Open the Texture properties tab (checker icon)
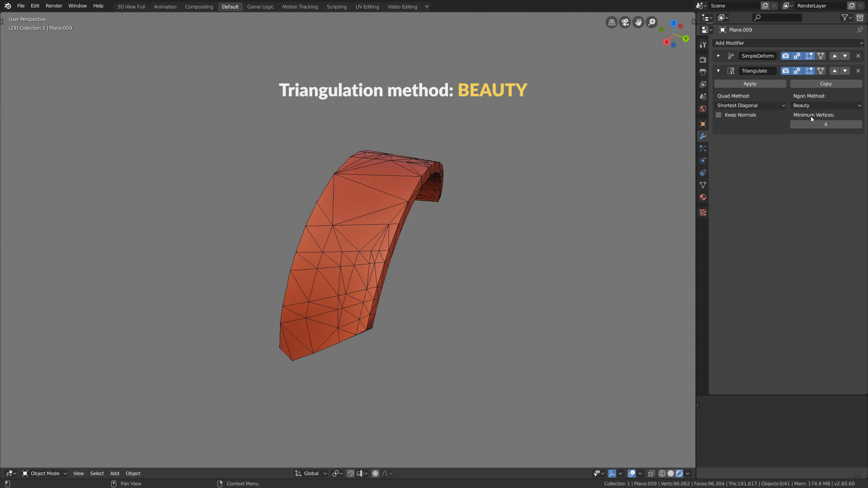The width and height of the screenshot is (868, 488). click(x=703, y=212)
